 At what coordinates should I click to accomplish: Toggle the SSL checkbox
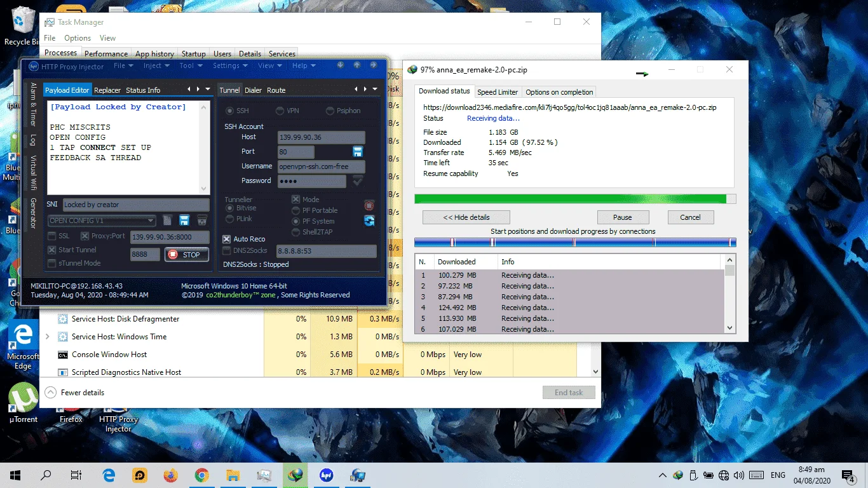point(59,236)
